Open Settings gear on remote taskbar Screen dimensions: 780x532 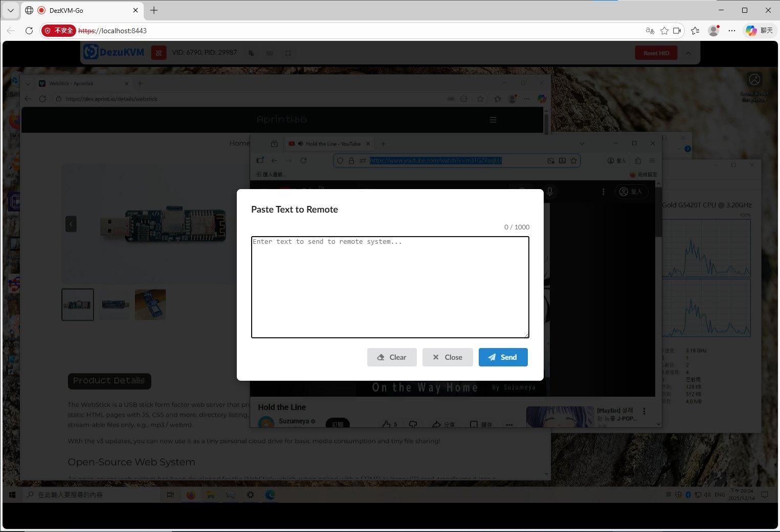(x=250, y=495)
